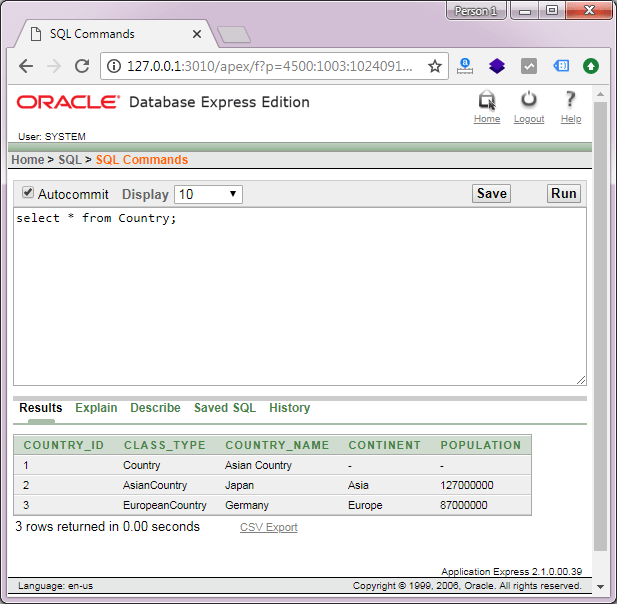
Task: Click the Person 1 profile button
Action: click(476, 11)
